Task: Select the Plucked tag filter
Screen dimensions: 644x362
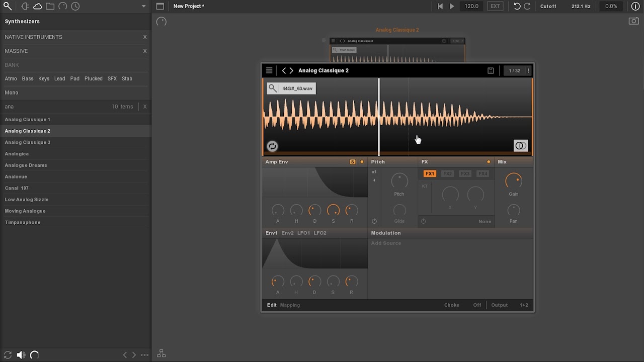Action: pyautogui.click(x=94, y=79)
